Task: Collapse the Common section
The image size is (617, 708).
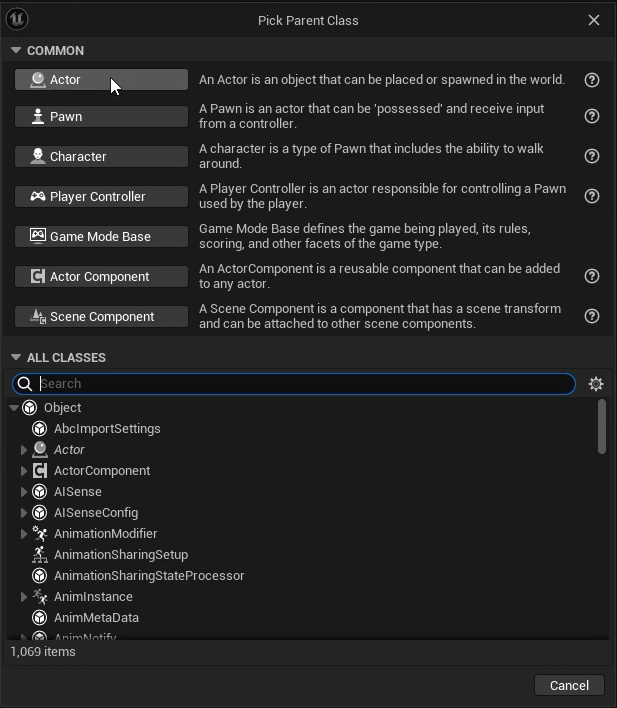Action: [16, 50]
